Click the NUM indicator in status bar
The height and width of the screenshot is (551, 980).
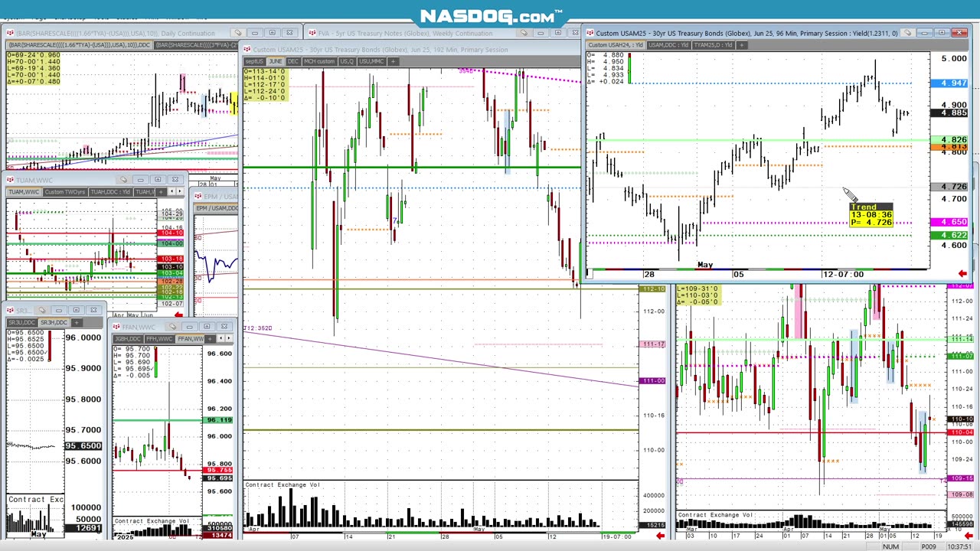point(890,546)
